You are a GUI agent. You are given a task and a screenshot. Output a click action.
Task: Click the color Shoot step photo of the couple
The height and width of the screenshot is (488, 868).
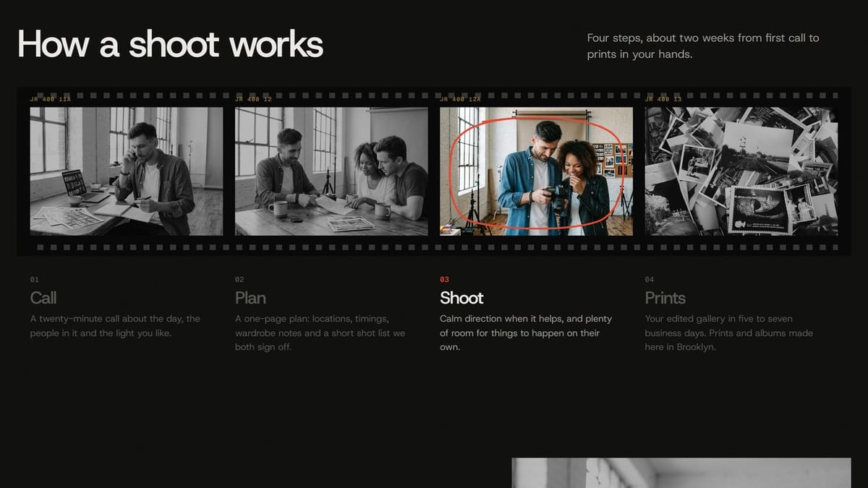click(536, 171)
